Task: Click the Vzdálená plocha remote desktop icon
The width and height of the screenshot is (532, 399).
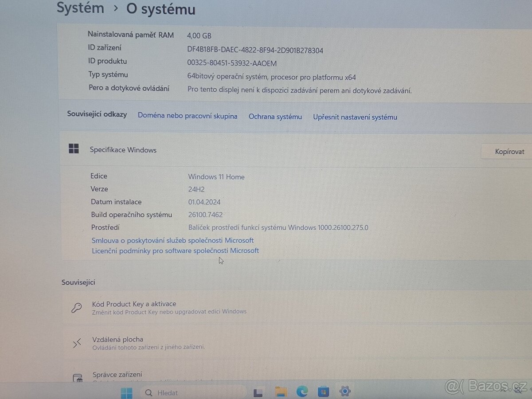Action: click(x=77, y=342)
